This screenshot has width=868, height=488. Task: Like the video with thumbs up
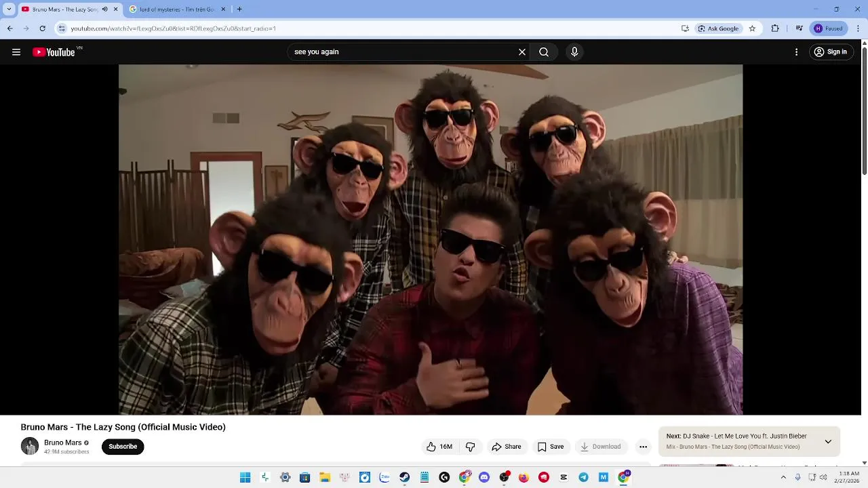439,447
